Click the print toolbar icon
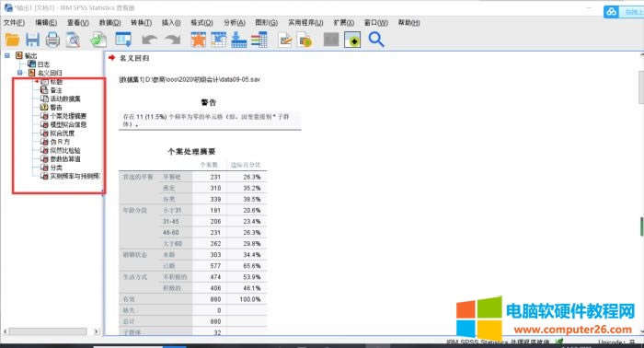This screenshot has height=348, width=644. [52, 40]
